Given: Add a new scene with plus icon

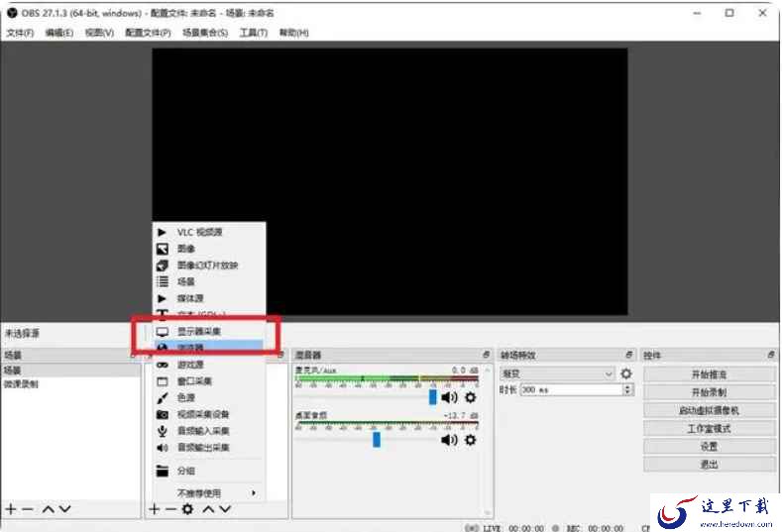Looking at the screenshot, I should 12,509.
